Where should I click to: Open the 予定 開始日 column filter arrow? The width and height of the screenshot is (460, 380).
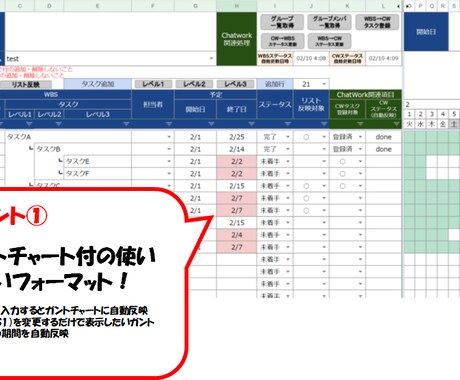pyautogui.click(x=211, y=124)
